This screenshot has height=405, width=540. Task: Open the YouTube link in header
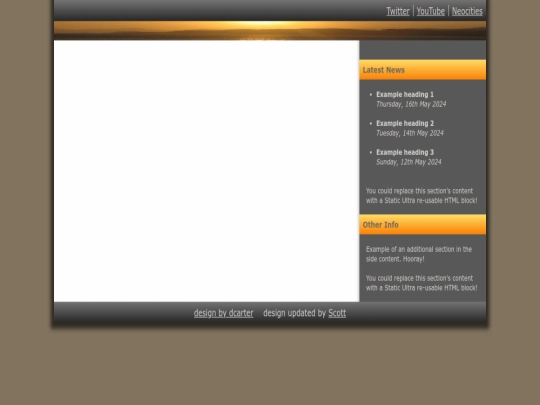click(430, 11)
